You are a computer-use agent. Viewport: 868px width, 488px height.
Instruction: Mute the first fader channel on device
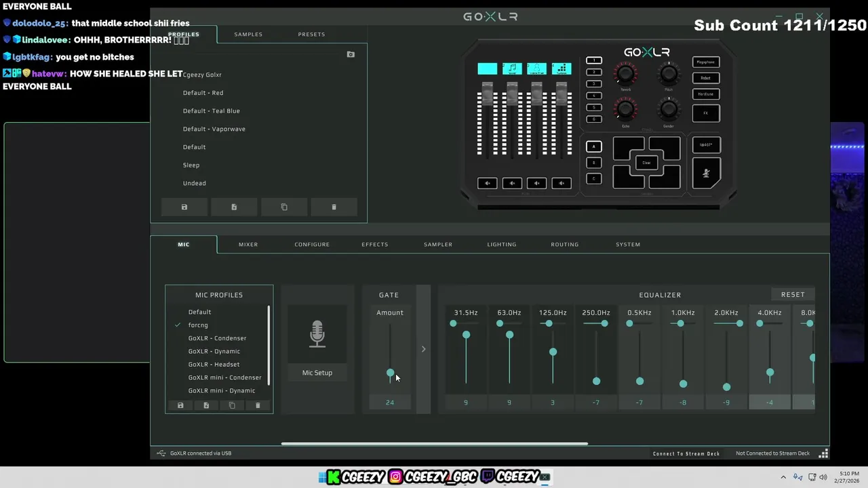487,183
